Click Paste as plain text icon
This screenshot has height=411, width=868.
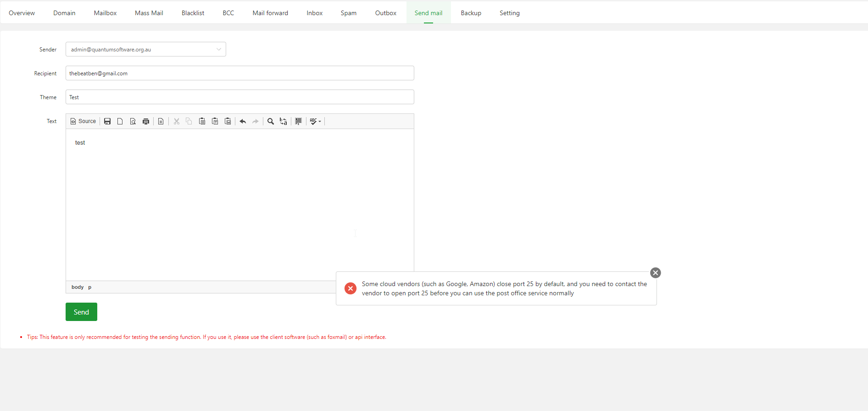(x=215, y=121)
